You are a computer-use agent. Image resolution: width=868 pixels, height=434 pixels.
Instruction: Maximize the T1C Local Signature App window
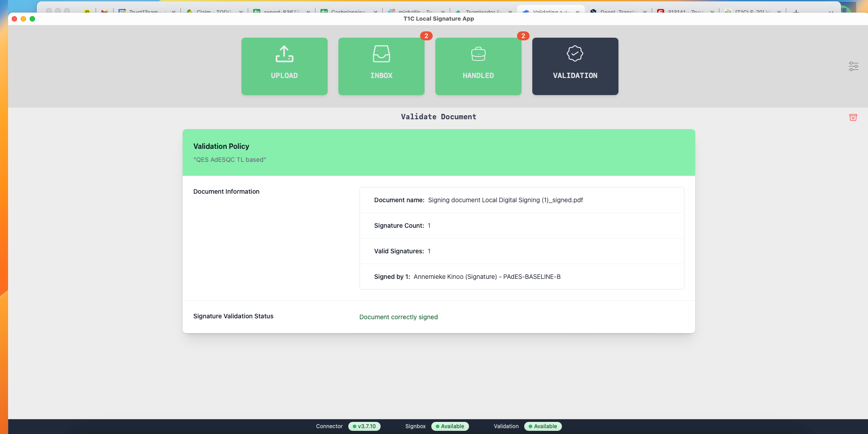click(x=32, y=19)
